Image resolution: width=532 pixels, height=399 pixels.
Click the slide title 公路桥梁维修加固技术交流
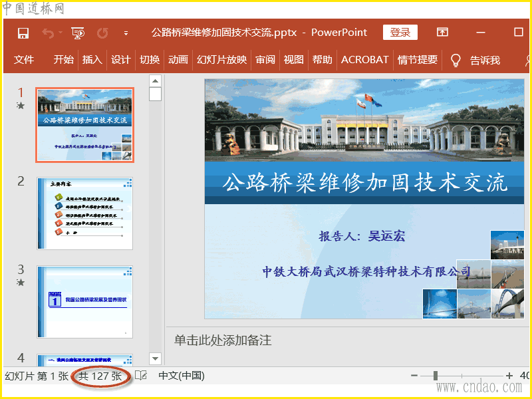point(364,183)
